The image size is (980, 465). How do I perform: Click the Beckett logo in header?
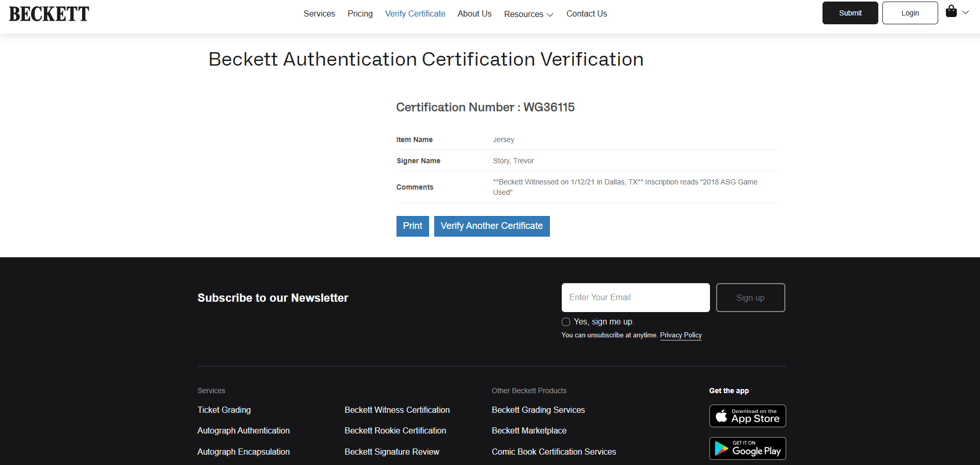point(49,14)
